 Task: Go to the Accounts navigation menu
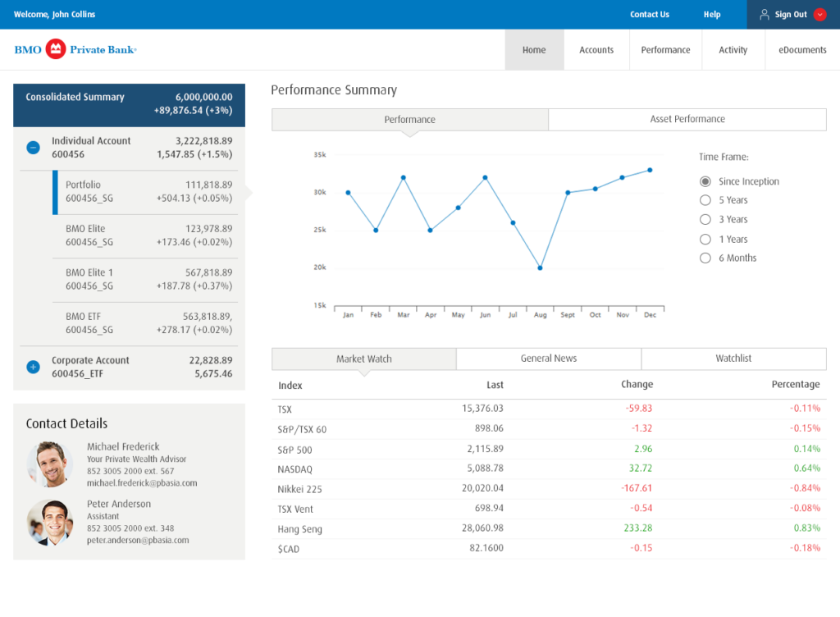[x=596, y=50]
